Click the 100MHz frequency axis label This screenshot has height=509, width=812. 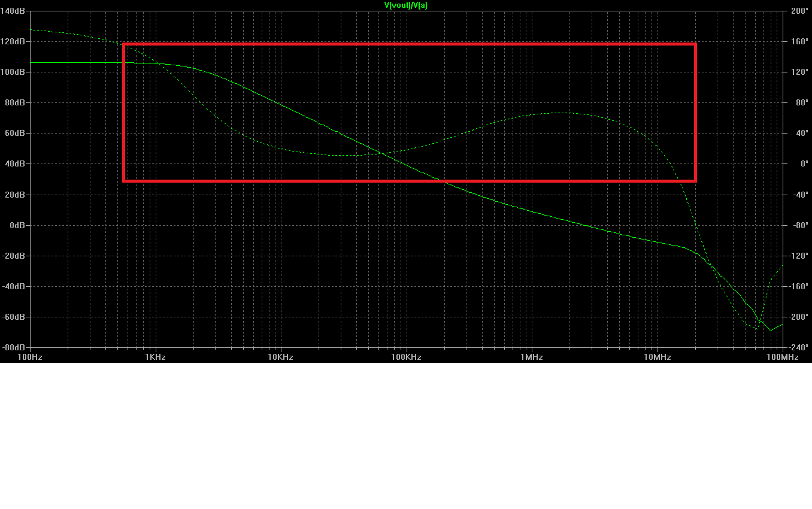click(x=782, y=357)
